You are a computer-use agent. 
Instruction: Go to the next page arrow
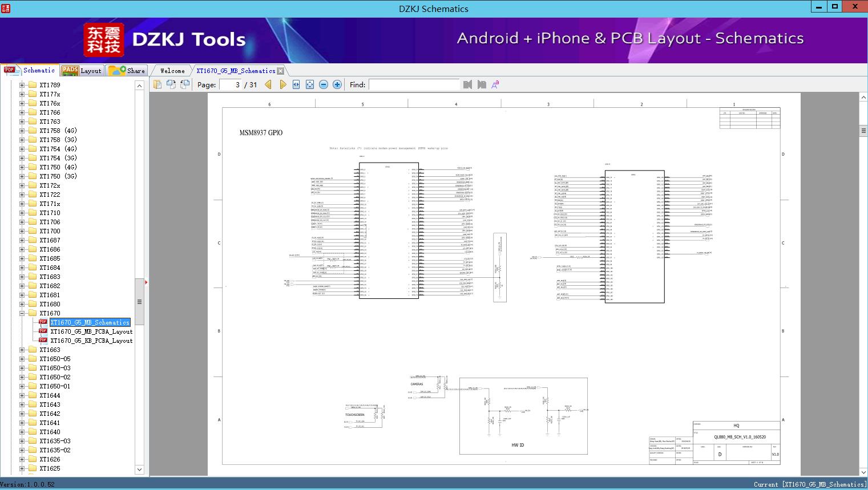[x=282, y=84]
